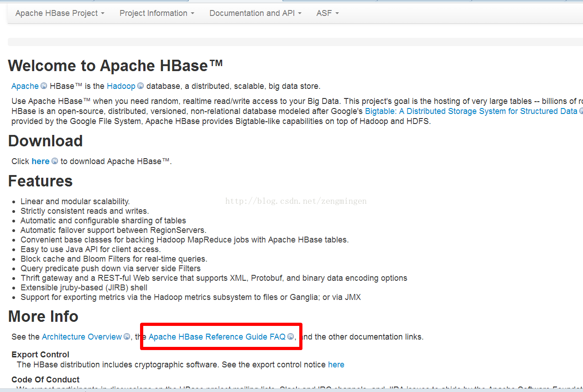
Task: Click external icon after Architecture Overview
Action: pos(127,337)
